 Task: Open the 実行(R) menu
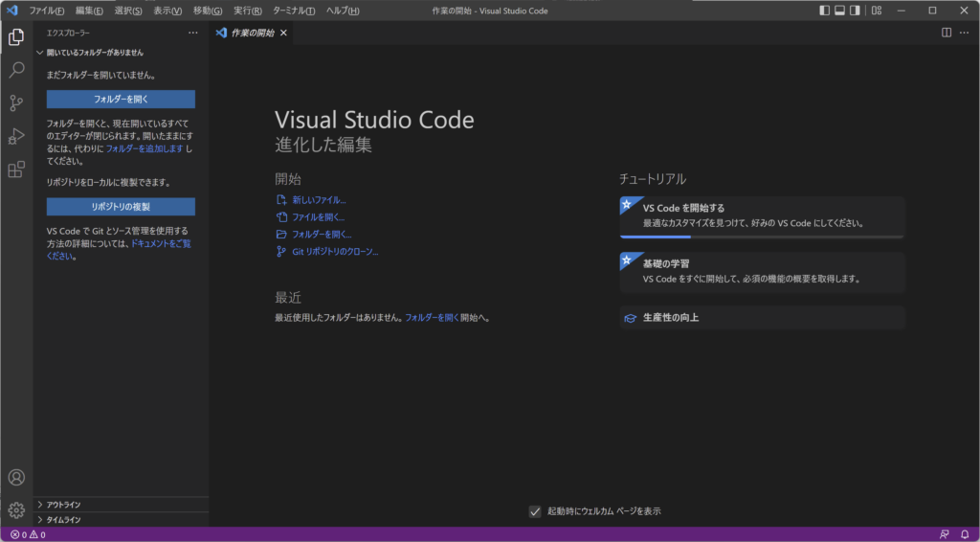[x=248, y=11]
